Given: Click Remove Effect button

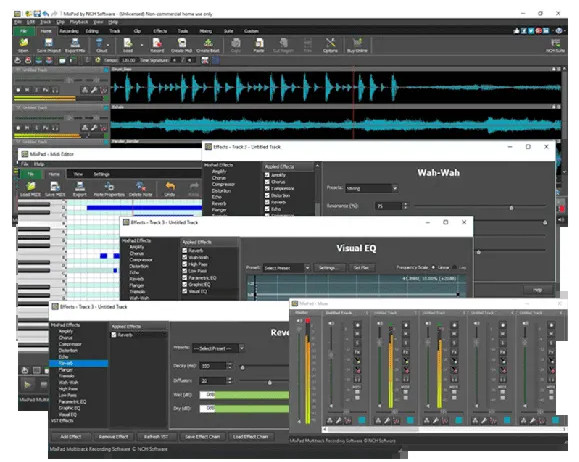Looking at the screenshot, I should [x=113, y=437].
